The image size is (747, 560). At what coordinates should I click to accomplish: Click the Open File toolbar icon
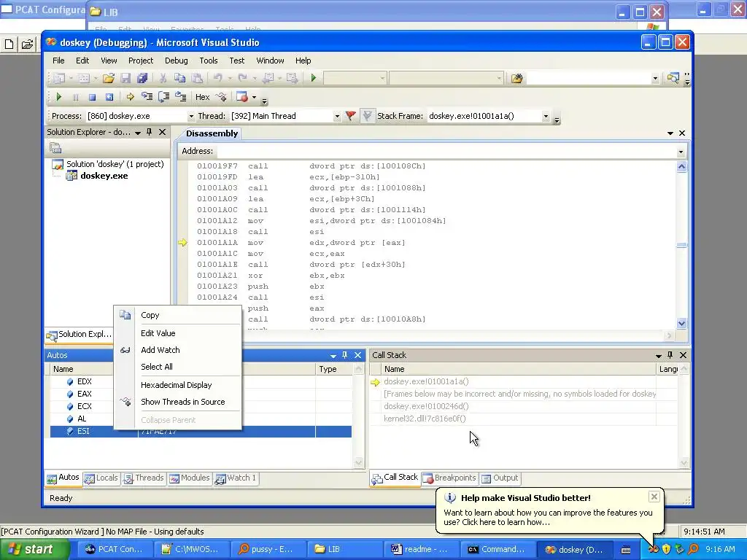point(109,78)
